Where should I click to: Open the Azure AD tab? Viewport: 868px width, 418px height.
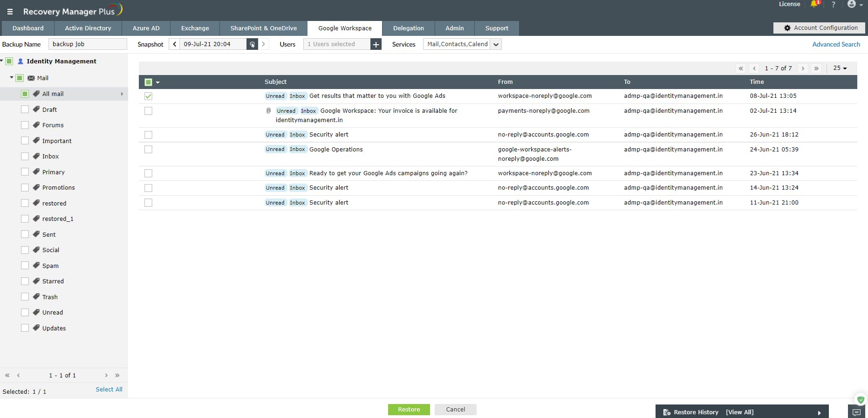146,28
